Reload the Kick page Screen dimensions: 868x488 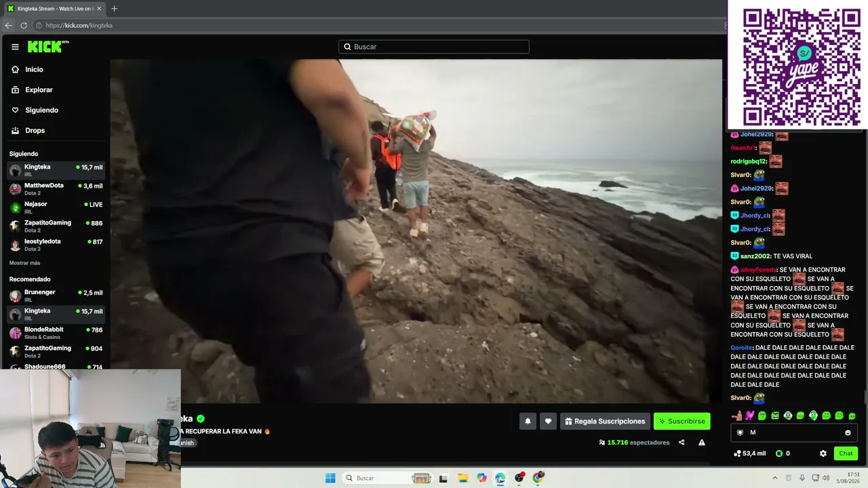point(24,25)
